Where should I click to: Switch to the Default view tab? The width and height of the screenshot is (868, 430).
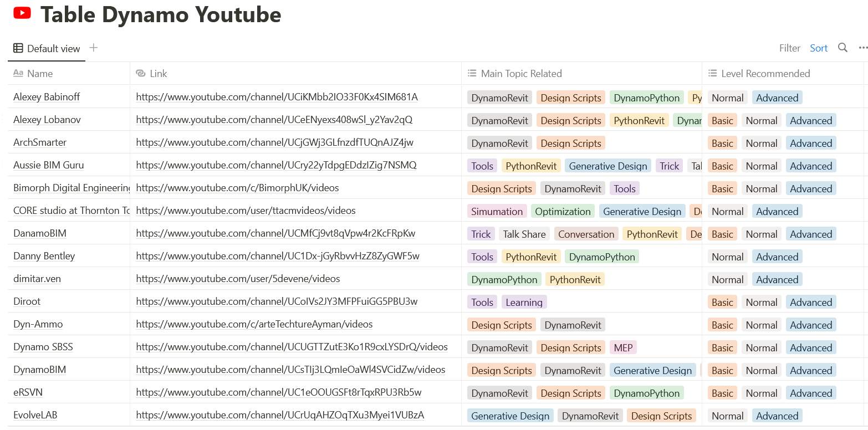53,48
